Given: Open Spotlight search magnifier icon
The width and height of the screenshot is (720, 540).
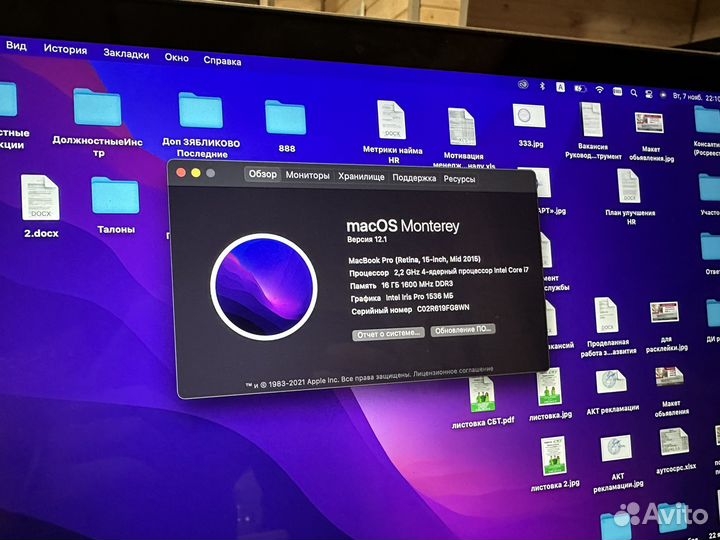Looking at the screenshot, I should 634,93.
